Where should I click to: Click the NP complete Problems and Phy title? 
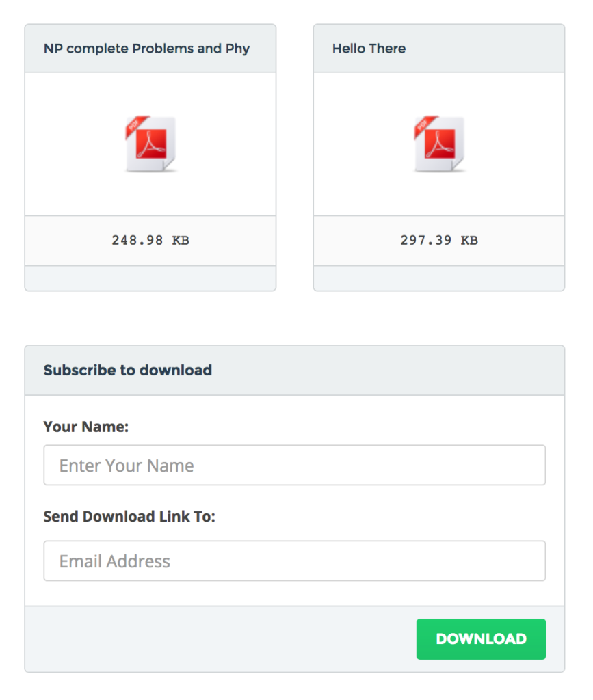pyautogui.click(x=146, y=49)
